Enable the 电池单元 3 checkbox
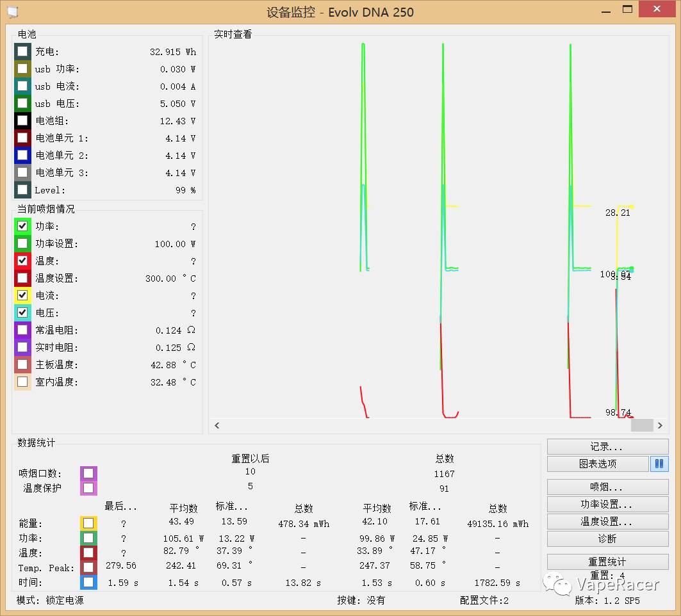 pos(22,173)
